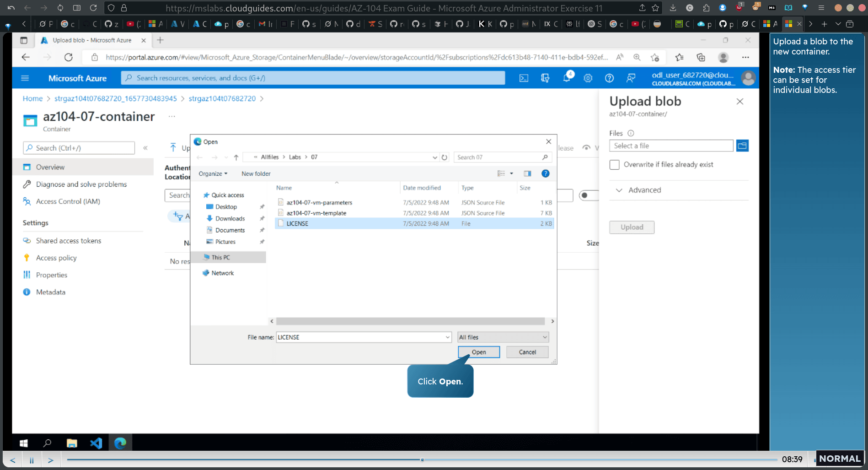Open the Windows Start menu

tap(24, 443)
